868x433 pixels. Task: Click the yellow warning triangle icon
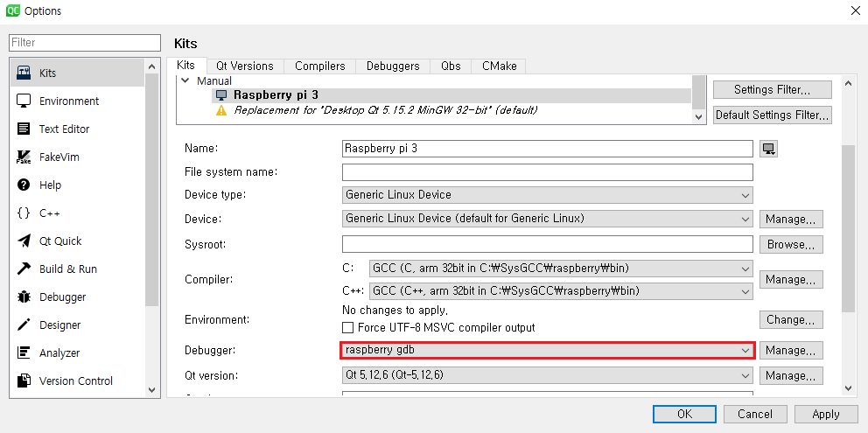click(221, 110)
